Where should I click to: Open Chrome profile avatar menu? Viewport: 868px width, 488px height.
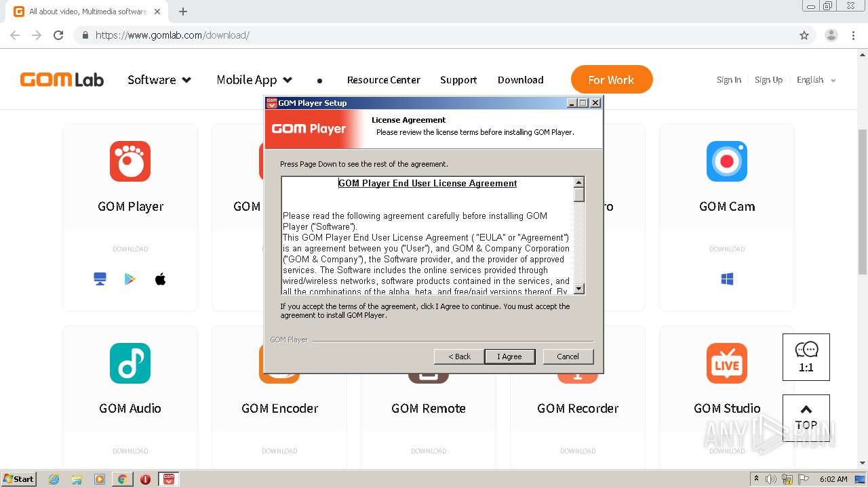point(831,35)
